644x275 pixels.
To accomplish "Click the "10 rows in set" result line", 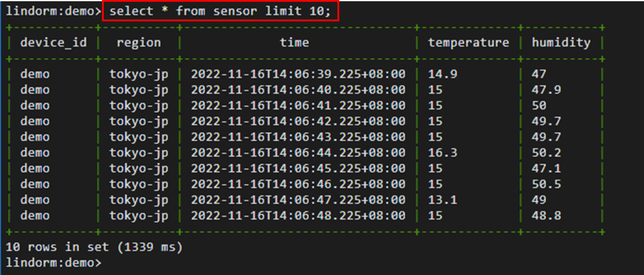I will coord(94,247).
